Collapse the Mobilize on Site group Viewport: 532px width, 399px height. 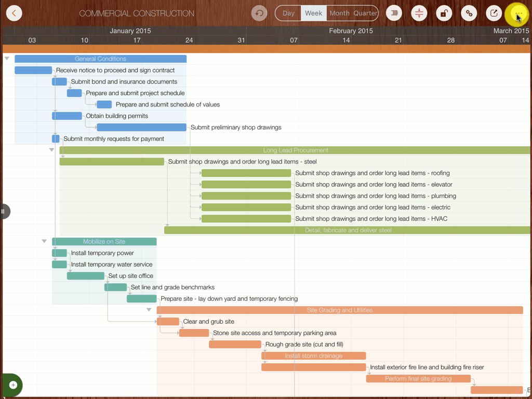pos(44,242)
